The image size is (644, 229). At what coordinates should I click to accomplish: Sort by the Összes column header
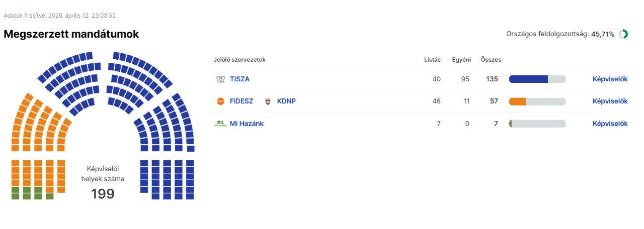point(491,60)
